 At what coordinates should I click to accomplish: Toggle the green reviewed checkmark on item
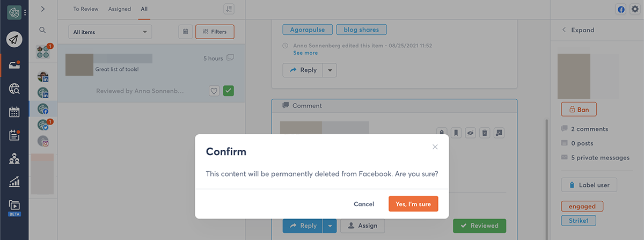pos(229,91)
